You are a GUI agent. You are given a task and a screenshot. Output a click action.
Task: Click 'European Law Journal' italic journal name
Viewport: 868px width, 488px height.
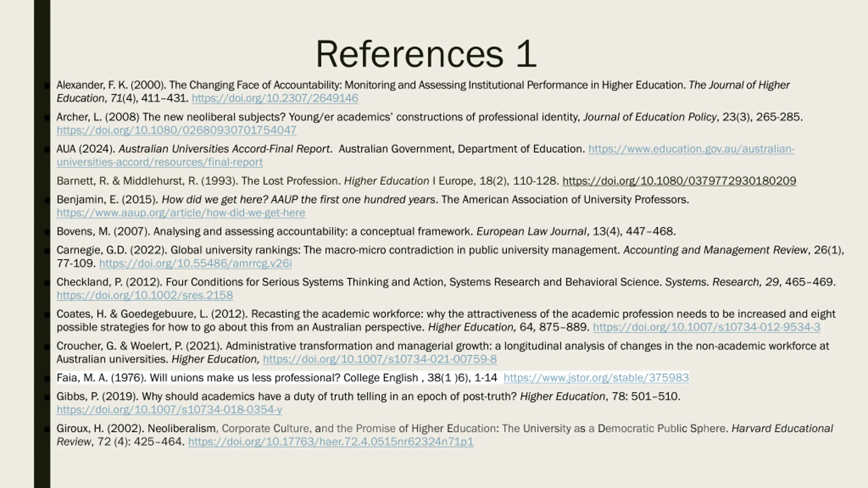click(x=531, y=231)
